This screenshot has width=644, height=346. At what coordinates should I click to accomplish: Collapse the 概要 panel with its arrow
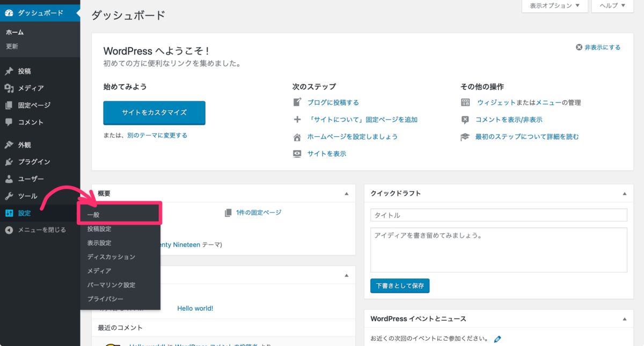tap(347, 194)
